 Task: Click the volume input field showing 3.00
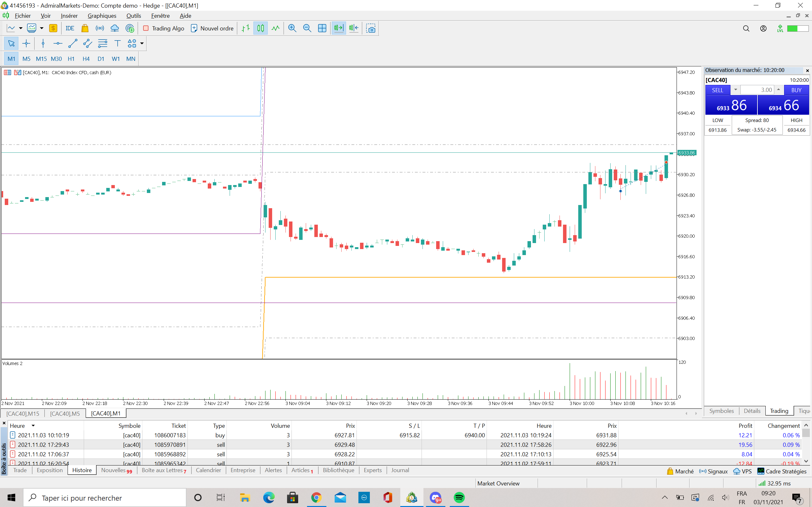pyautogui.click(x=757, y=90)
